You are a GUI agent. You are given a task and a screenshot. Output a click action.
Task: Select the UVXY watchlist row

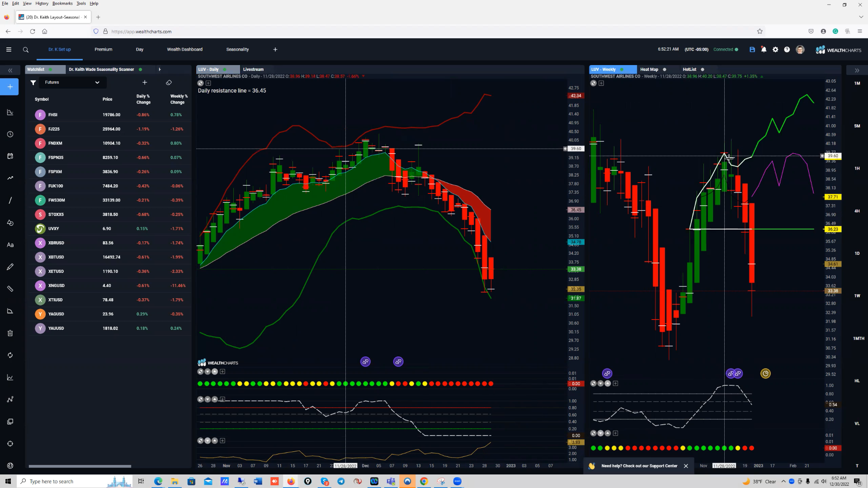pyautogui.click(x=111, y=229)
